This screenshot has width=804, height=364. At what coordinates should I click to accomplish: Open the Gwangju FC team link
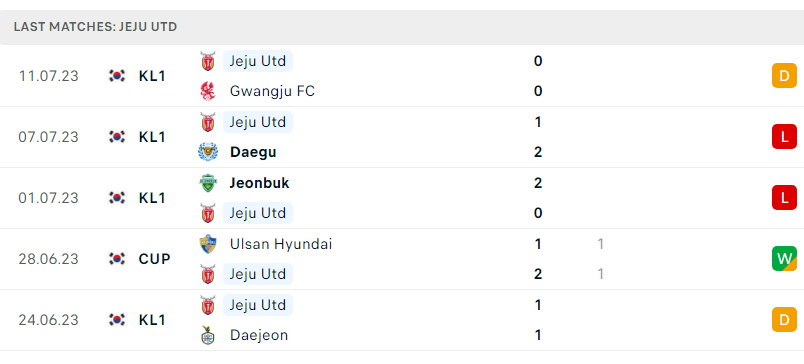click(x=272, y=91)
